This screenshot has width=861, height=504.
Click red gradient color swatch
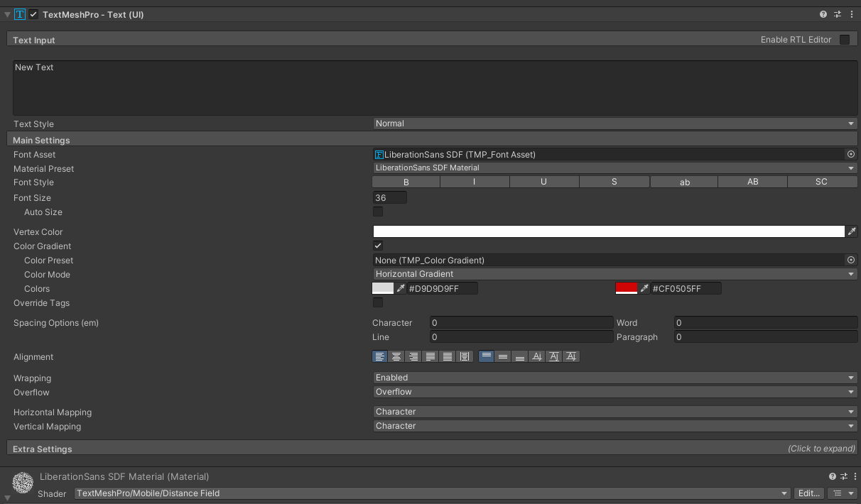[627, 288]
